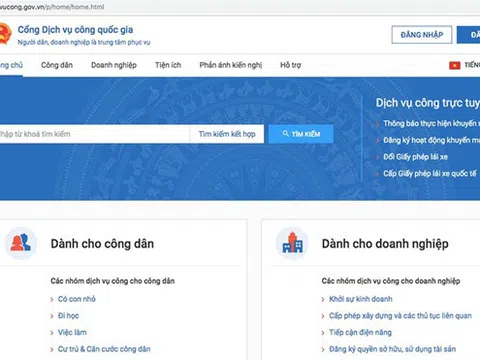
Task: Open the Công dân menu
Action: click(57, 65)
